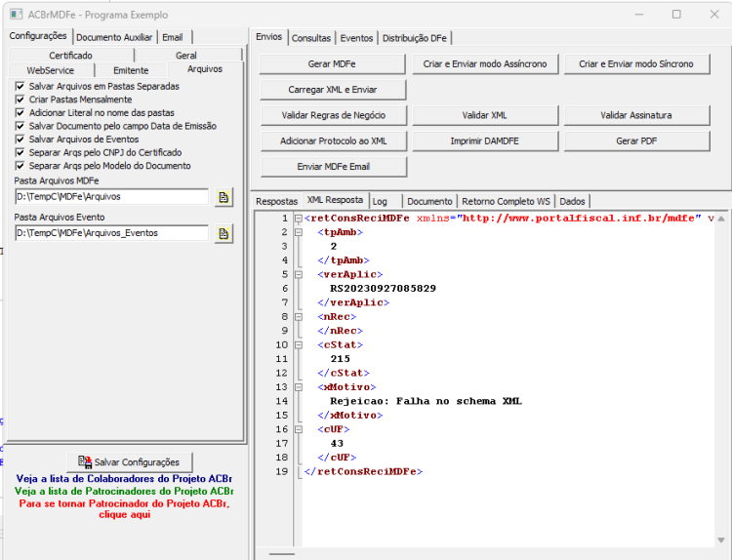Viewport: 732px width, 560px height.
Task: Open the Patrocinadores do Projeto ACBr link
Action: pyautogui.click(x=124, y=491)
